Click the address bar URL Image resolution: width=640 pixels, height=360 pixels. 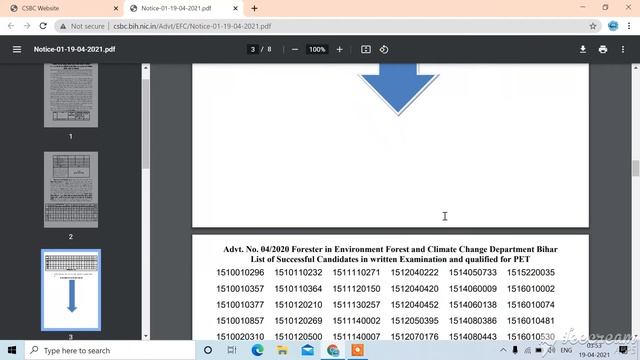coord(192,26)
